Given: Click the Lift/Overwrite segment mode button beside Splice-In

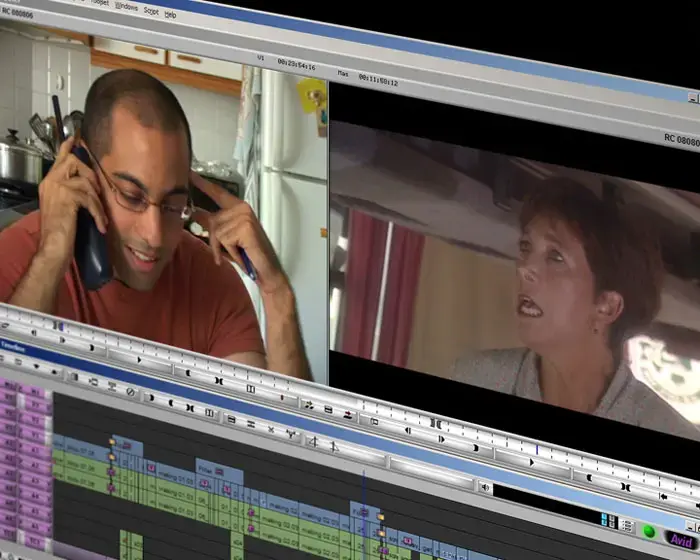Looking at the screenshot, I should coord(328,410).
